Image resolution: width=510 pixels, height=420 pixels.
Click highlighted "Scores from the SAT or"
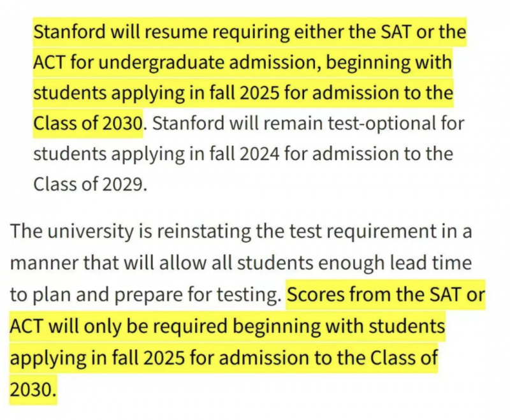(386, 295)
